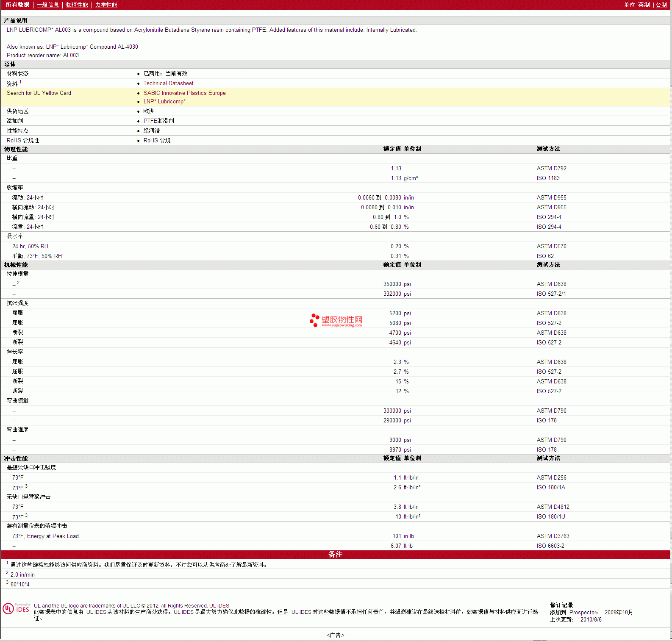Click the Search for UL Yellow Card label
This screenshot has height=641, width=672.
[x=39, y=93]
